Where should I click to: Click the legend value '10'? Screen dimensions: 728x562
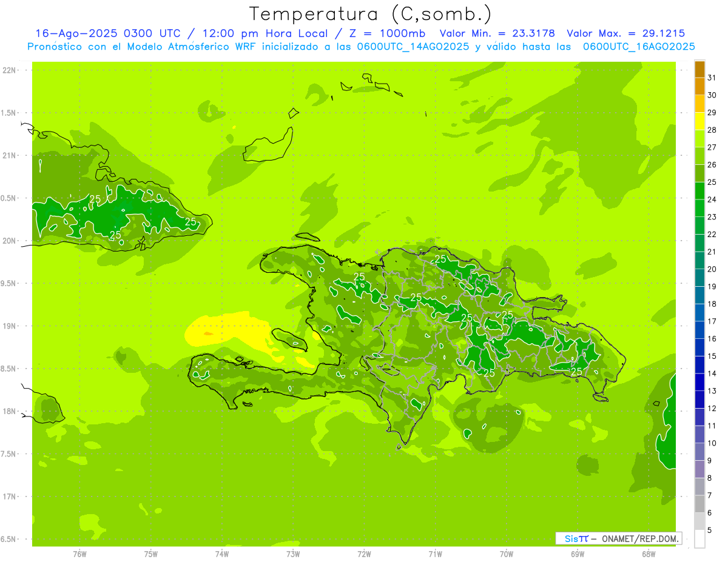pos(712,443)
